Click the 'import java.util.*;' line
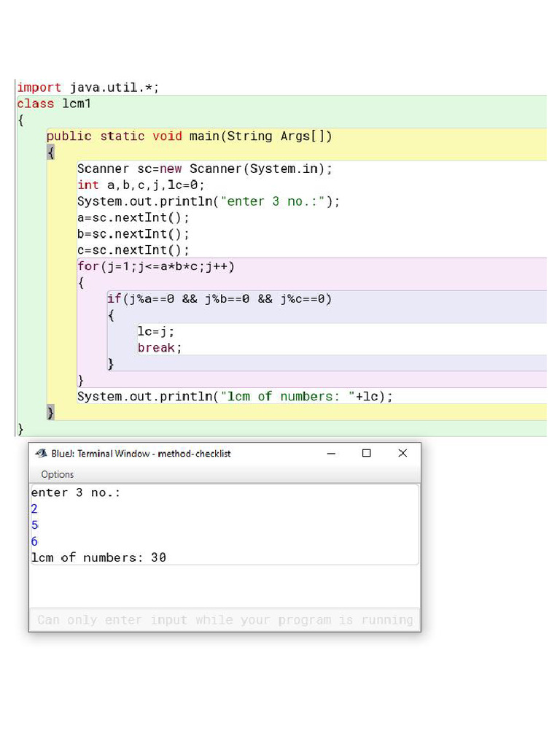Viewport: 560px width, 747px height. [87, 88]
